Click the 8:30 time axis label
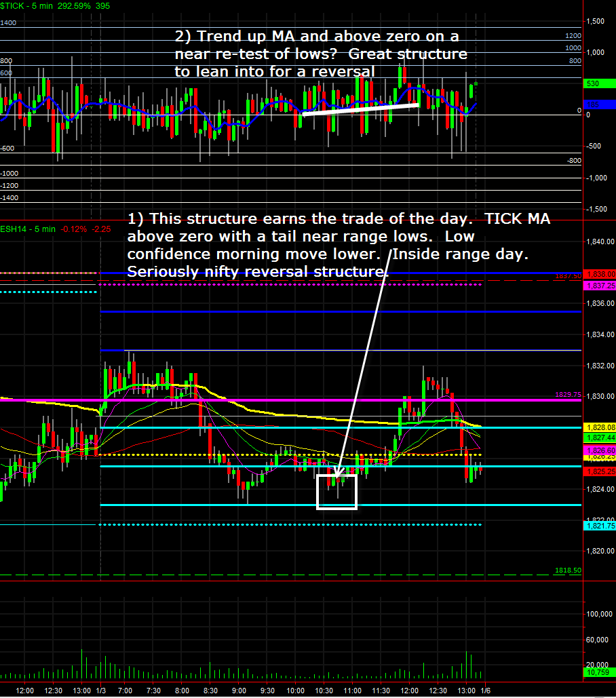 pyautogui.click(x=210, y=691)
